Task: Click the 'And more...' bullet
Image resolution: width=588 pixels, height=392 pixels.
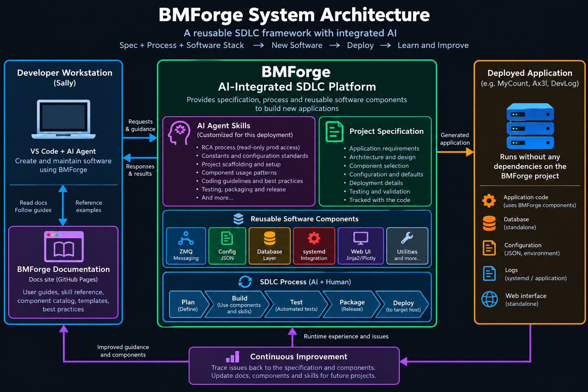Action: (217, 198)
